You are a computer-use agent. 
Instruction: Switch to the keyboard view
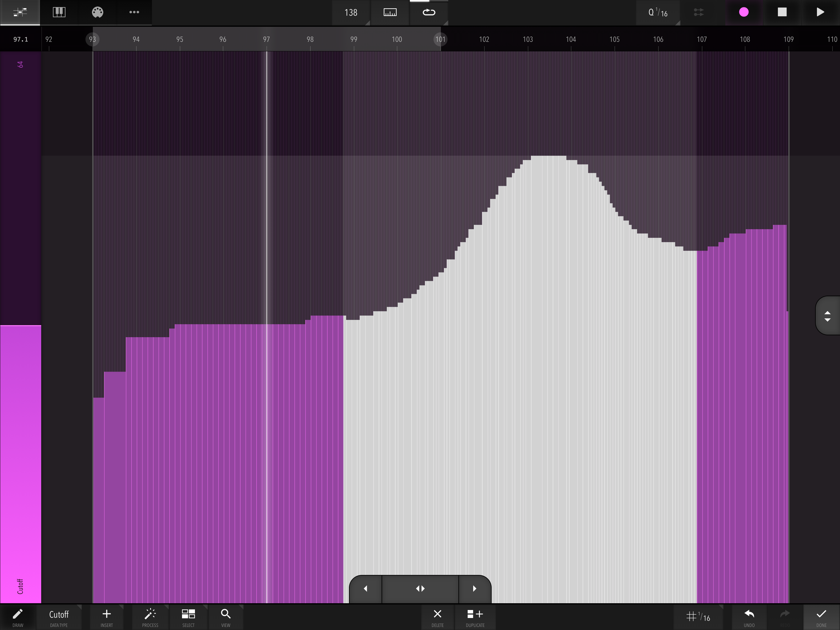59,13
